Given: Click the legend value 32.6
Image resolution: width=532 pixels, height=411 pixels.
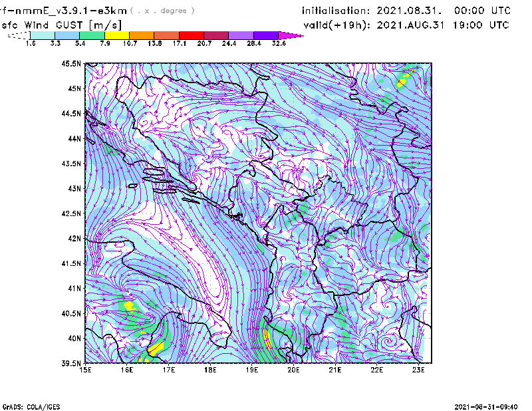Looking at the screenshot, I should pyautogui.click(x=279, y=43).
